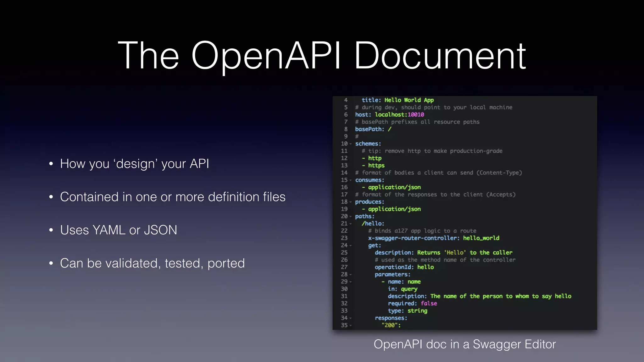Click the required: false value
The height and width of the screenshot is (362, 644).
pos(429,304)
